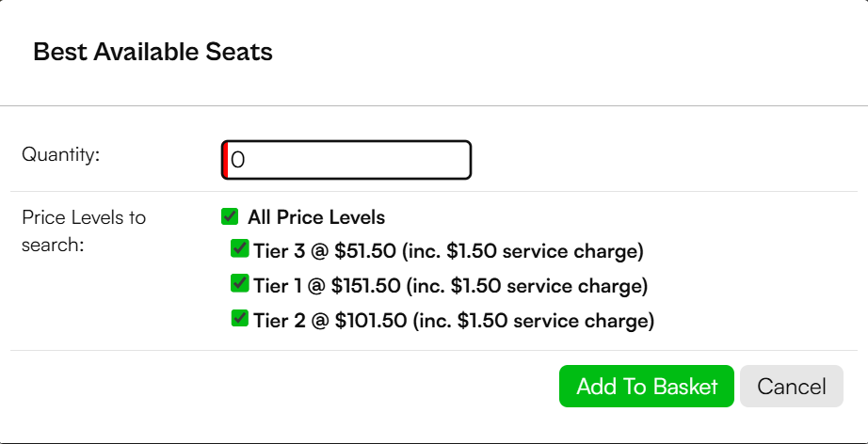Click the Add To Basket button
868x444 pixels.
pyautogui.click(x=647, y=386)
